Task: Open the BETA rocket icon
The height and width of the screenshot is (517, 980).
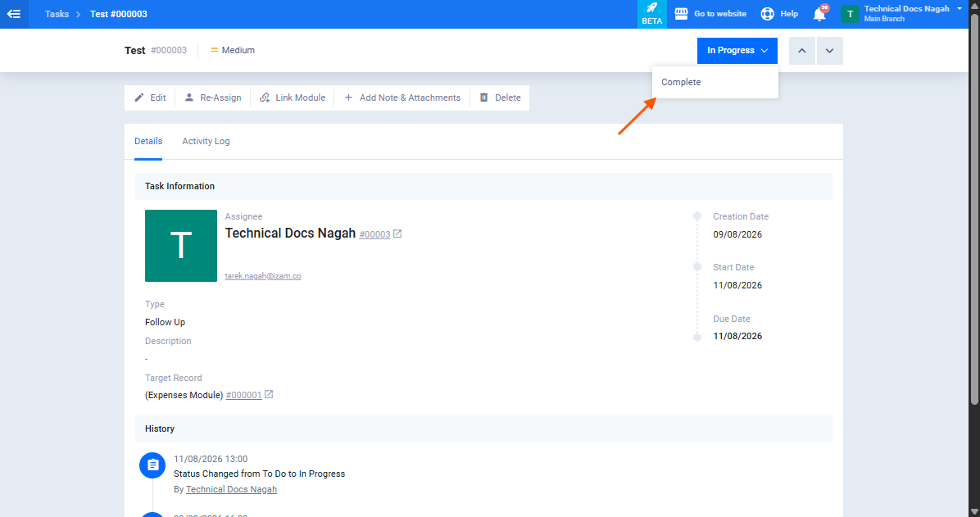Action: (652, 8)
